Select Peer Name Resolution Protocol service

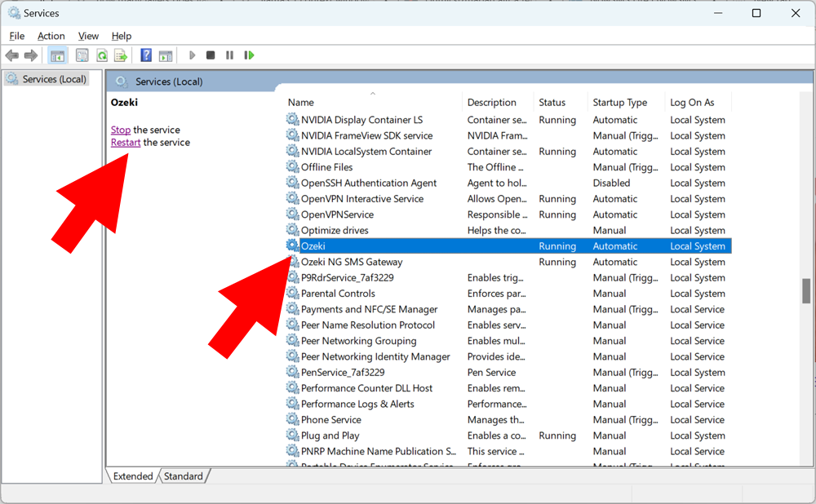(368, 325)
